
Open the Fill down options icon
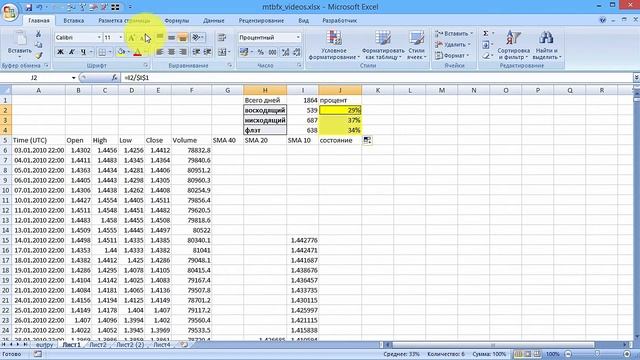486,44
